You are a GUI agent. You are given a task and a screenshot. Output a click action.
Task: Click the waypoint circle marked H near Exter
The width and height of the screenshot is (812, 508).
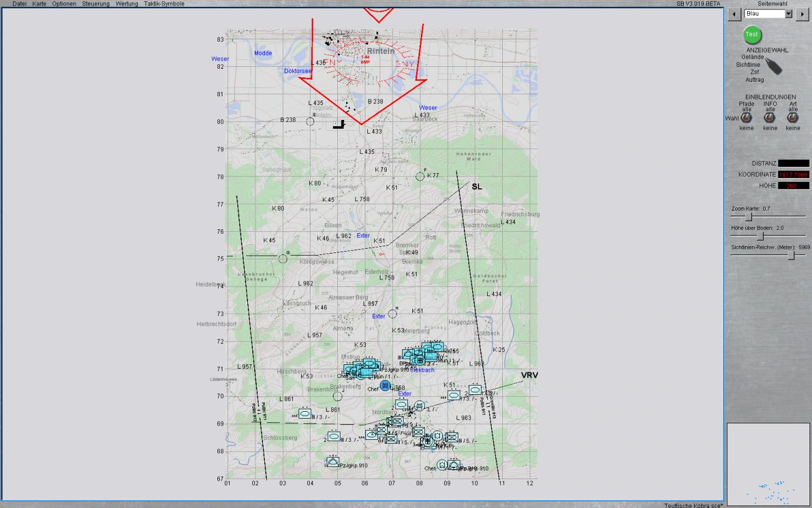tap(392, 314)
